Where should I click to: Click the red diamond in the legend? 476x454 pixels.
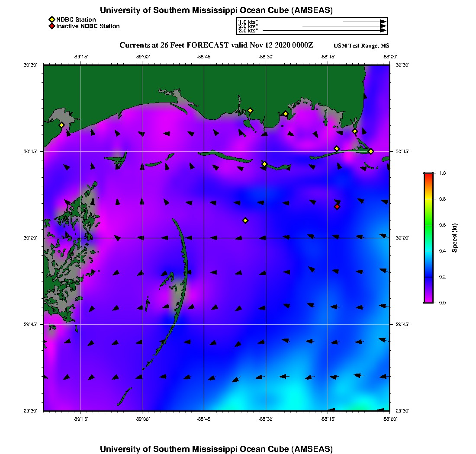click(51, 26)
